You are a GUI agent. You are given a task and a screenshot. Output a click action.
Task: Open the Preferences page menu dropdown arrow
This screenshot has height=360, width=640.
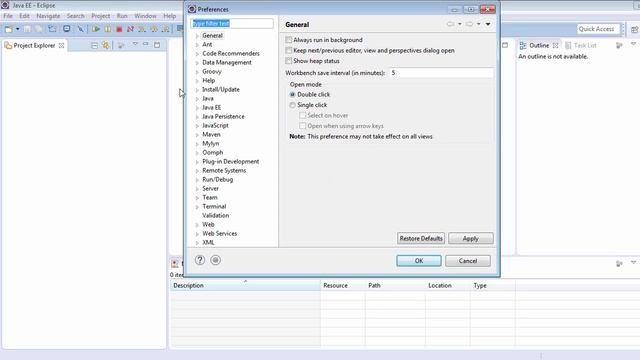488,24
